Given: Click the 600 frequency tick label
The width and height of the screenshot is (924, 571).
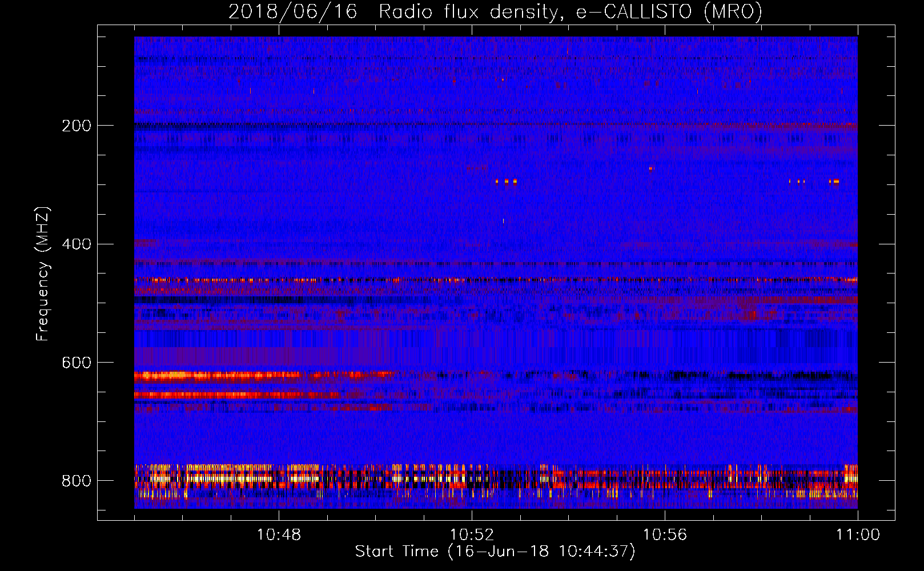Looking at the screenshot, I should coord(76,363).
